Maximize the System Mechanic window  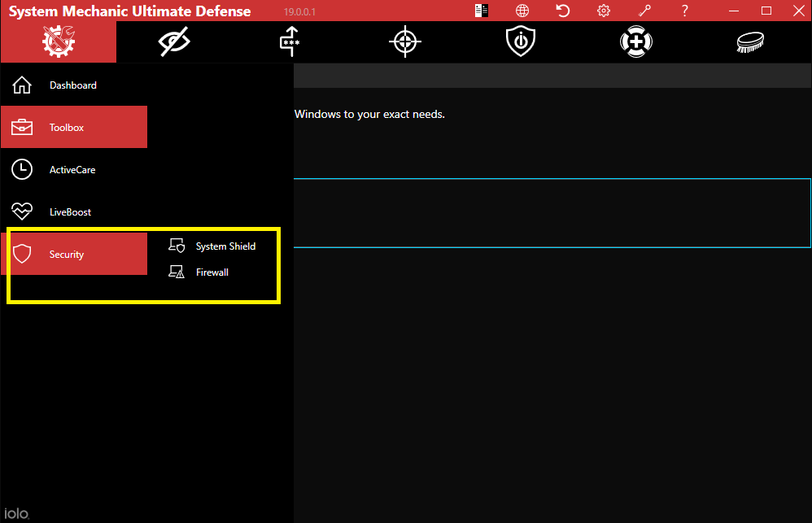tap(766, 11)
